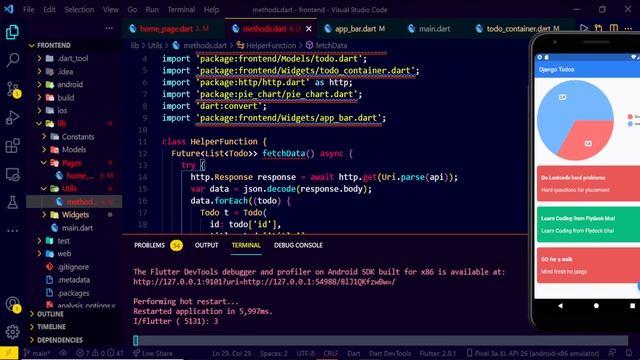This screenshot has width=640, height=360.
Task: Tap the 'Do Leetcode hard problems' todo card
Action: [588, 184]
